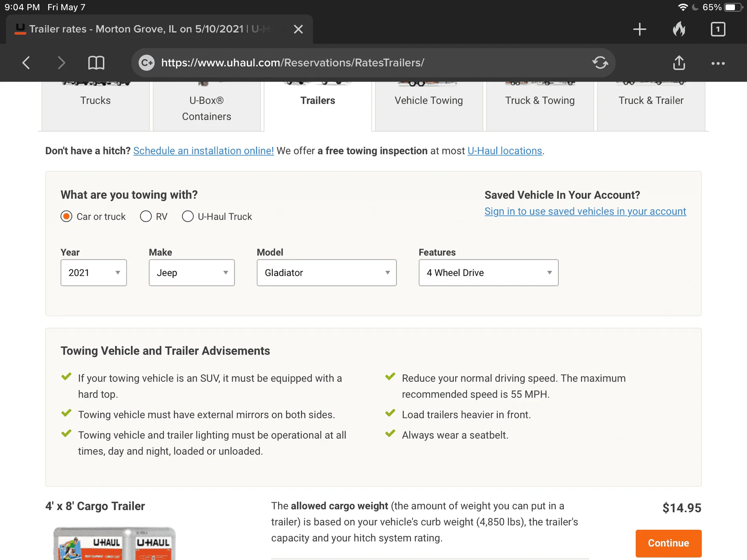Image resolution: width=747 pixels, height=560 pixels.
Task: Open the Year dropdown showing 2021
Action: coord(94,273)
